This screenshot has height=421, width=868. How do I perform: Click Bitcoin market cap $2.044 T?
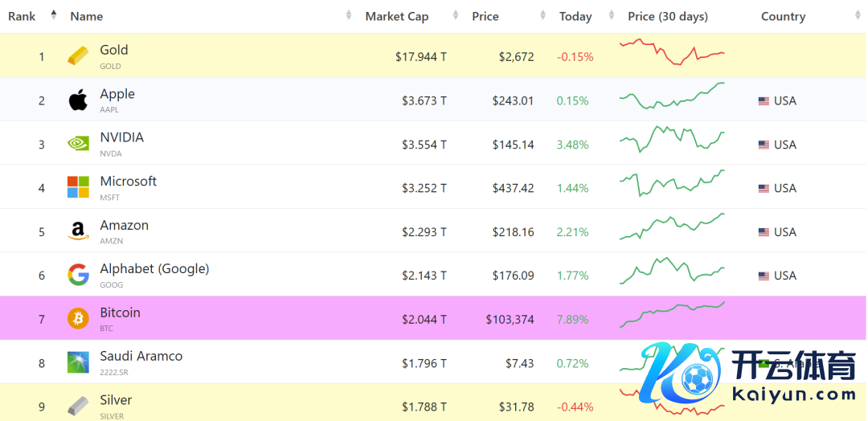tap(424, 319)
